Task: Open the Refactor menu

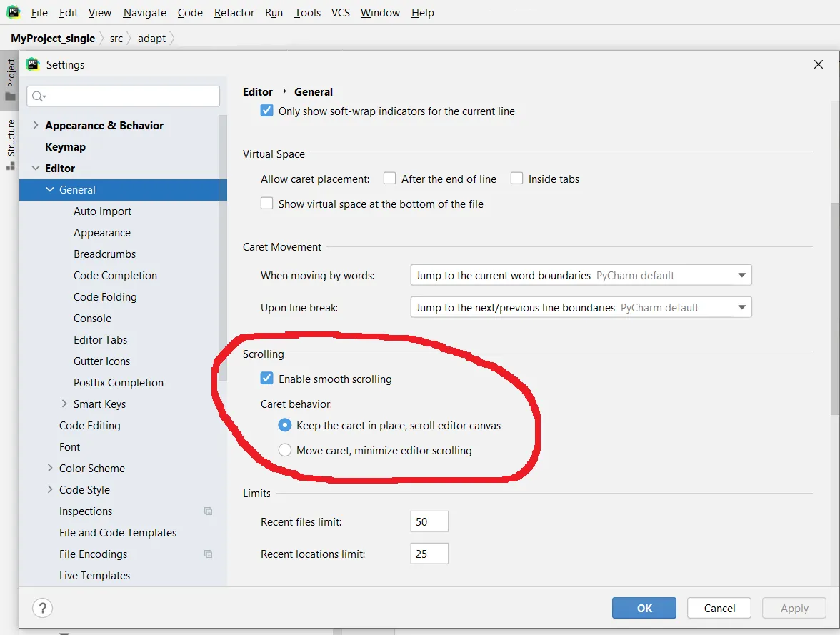Action: (234, 12)
